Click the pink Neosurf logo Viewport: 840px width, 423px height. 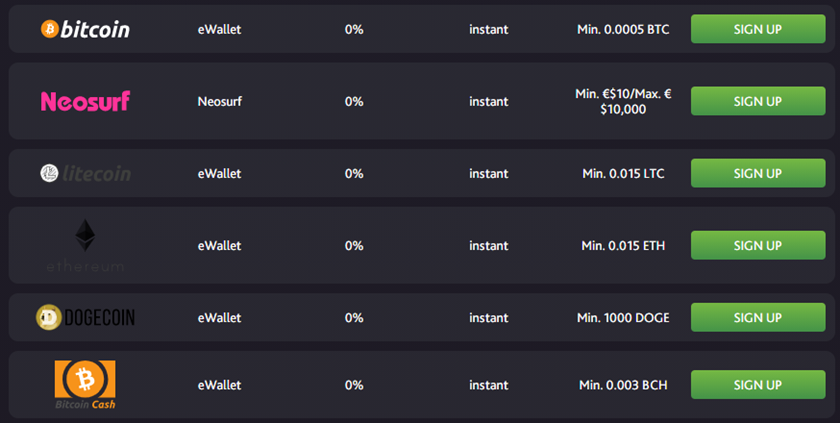point(85,101)
